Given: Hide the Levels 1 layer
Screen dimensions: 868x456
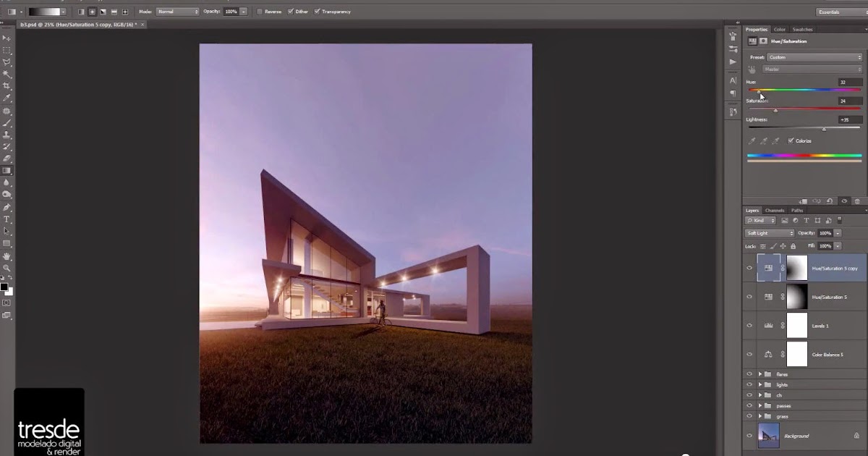Looking at the screenshot, I should 749,326.
